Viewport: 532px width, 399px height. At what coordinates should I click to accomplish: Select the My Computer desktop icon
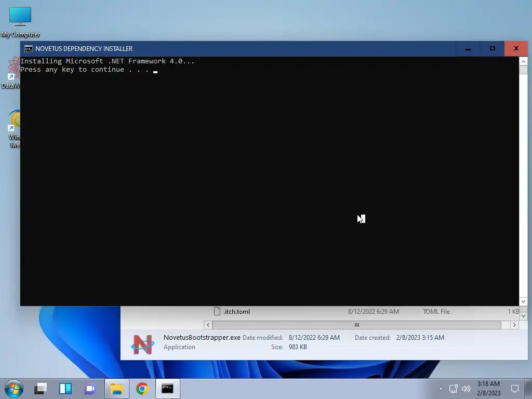coord(20,22)
